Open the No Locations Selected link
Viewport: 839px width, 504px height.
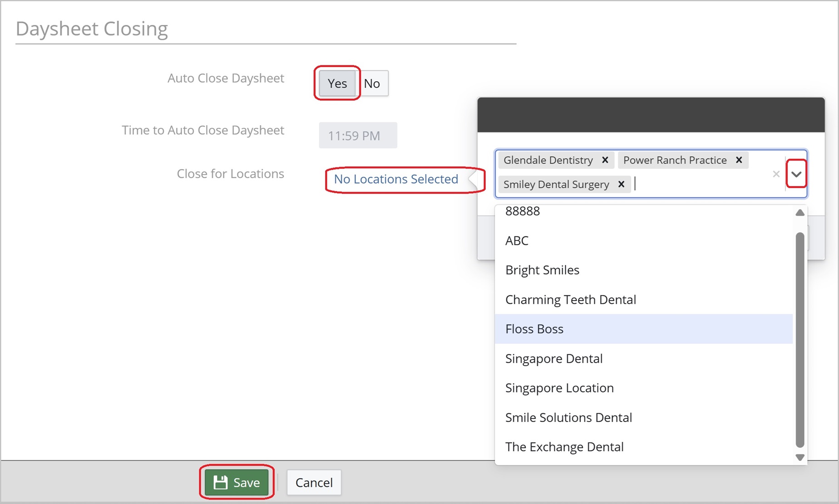(396, 179)
